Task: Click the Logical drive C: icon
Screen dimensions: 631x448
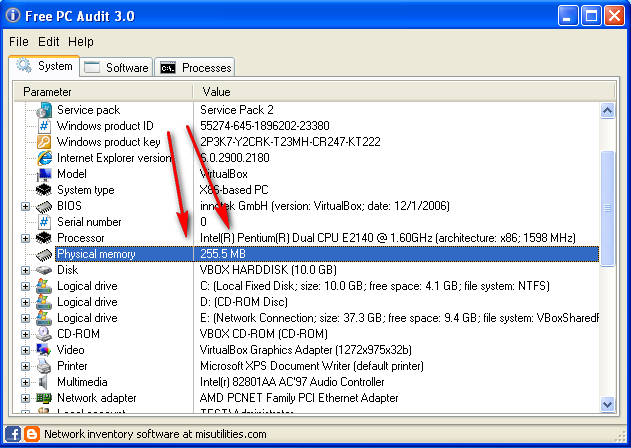Action: [x=44, y=286]
